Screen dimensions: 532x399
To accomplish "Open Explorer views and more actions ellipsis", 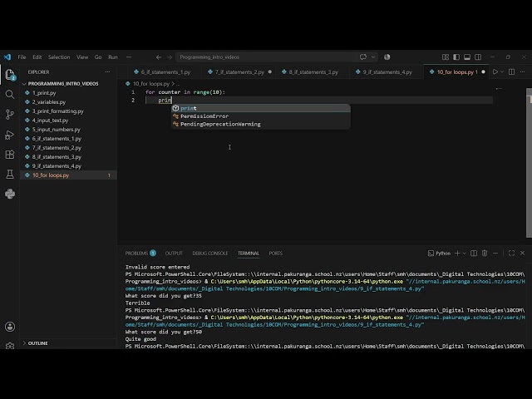I will pos(107,72).
